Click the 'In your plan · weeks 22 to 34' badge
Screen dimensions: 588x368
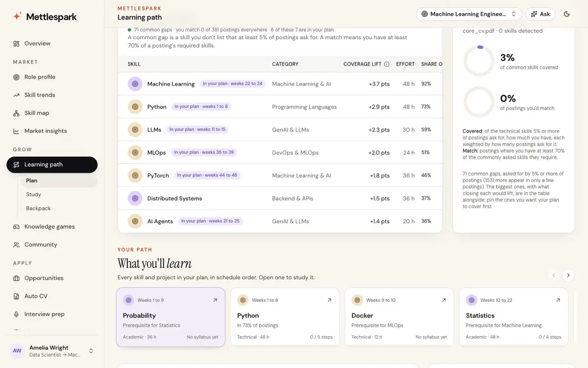(x=233, y=84)
